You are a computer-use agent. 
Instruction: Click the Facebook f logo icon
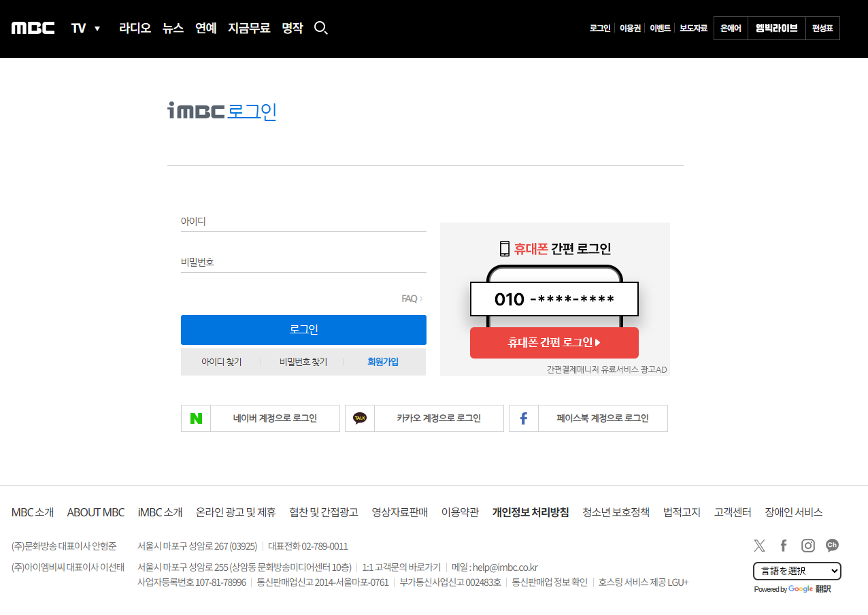[524, 418]
